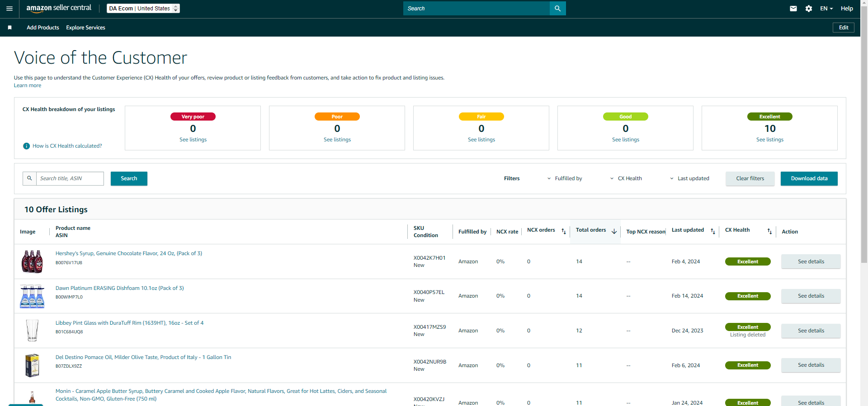Image resolution: width=868 pixels, height=406 pixels.
Task: Click the Top NCX reason column header
Action: pyautogui.click(x=646, y=232)
